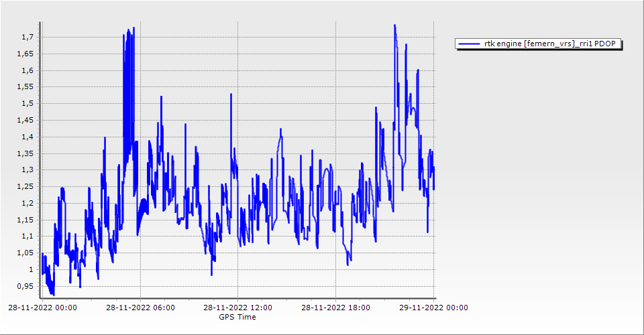
Task: Click the 1,7 value on the Y axis
Action: click(27, 37)
